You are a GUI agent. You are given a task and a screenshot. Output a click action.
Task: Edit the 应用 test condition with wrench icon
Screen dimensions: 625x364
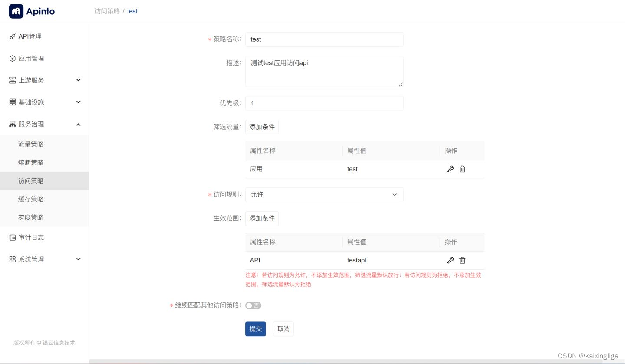pyautogui.click(x=450, y=169)
